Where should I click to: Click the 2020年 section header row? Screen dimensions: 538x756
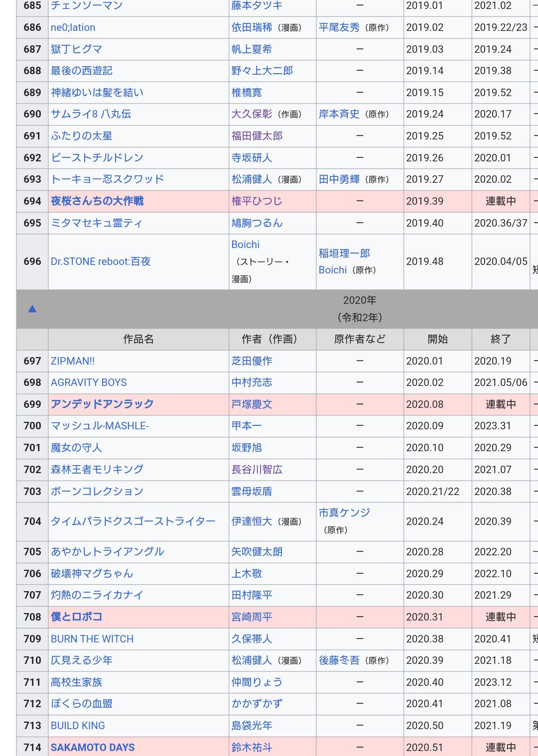(360, 309)
